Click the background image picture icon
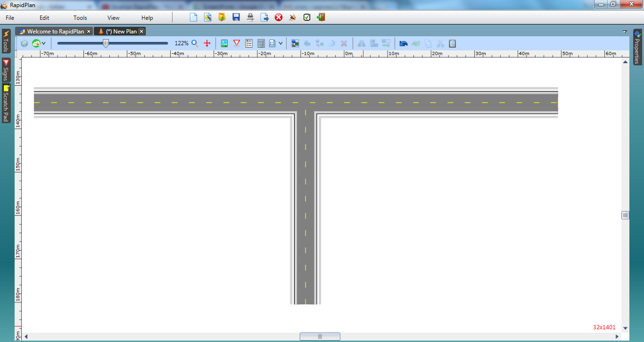Image resolution: width=644 pixels, height=342 pixels. tap(224, 43)
